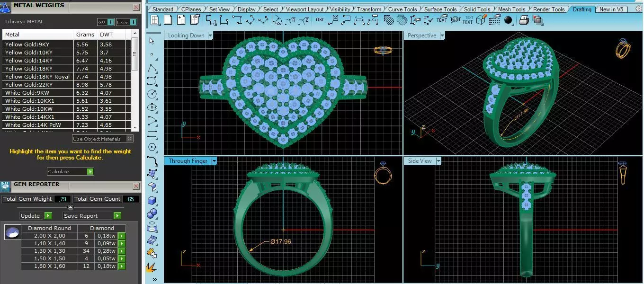Screen dimensions: 644x284
Task: Click the Print icon in Drafting toolbar
Action: point(524,20)
